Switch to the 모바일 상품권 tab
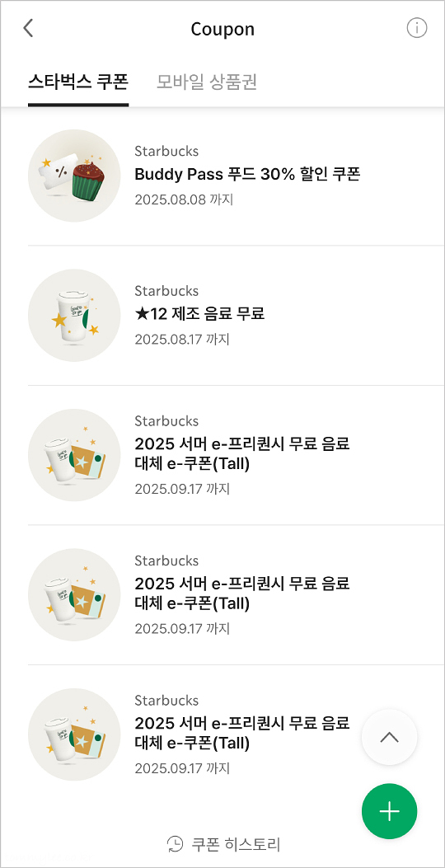Viewport: 445px width, 868px height. pos(207,82)
